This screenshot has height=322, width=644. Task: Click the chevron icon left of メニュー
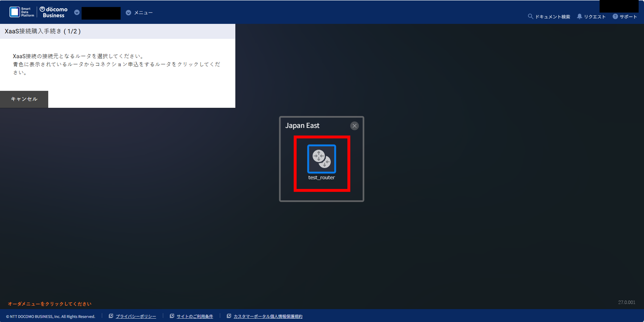tap(128, 13)
